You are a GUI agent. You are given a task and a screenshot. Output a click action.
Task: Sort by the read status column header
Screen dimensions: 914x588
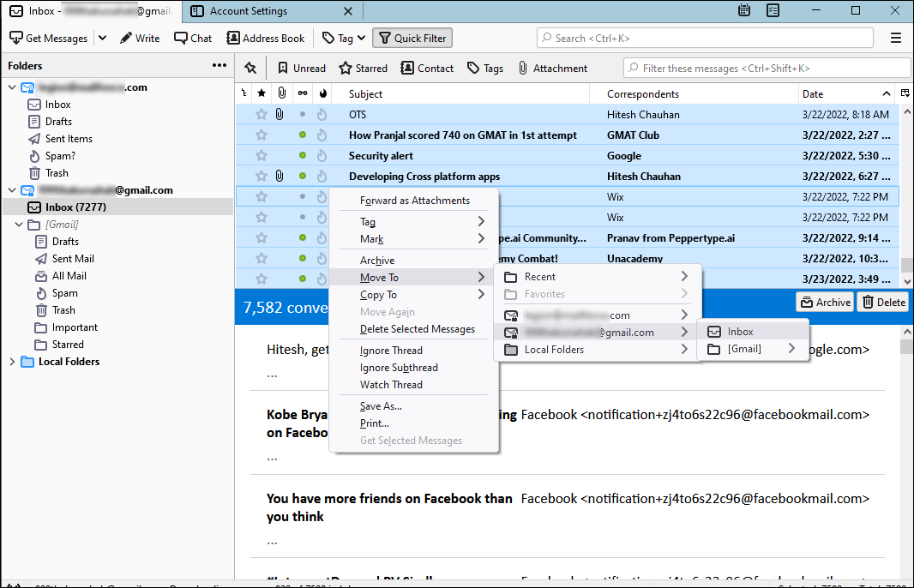coord(303,93)
